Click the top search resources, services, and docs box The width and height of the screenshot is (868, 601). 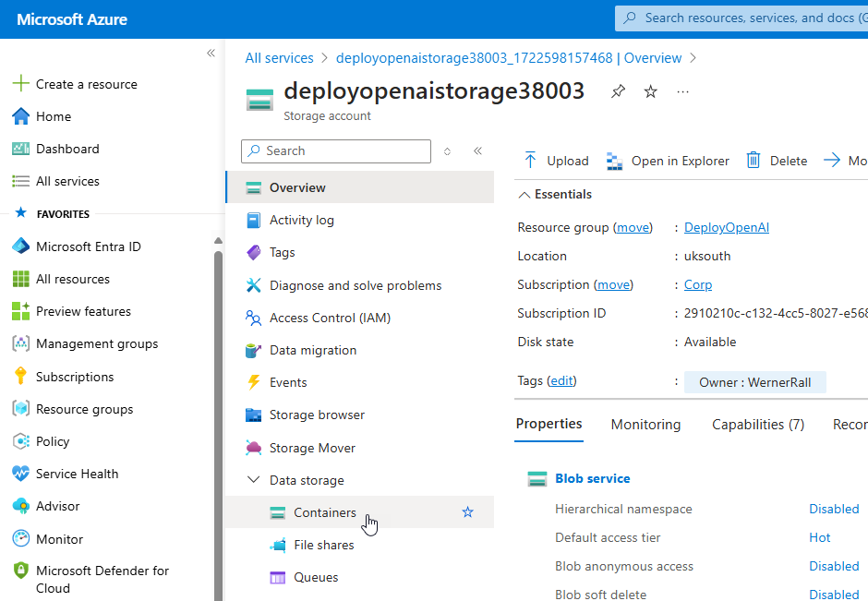point(741,18)
